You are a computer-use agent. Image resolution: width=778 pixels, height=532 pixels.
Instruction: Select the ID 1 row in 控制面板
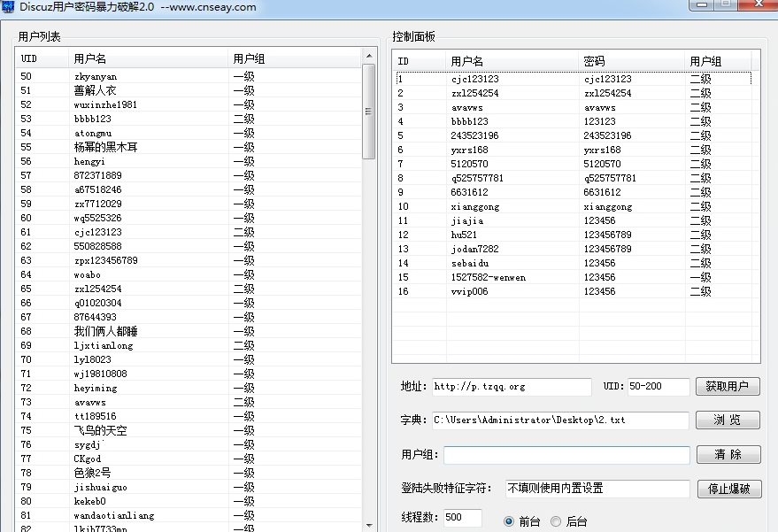click(x=574, y=79)
